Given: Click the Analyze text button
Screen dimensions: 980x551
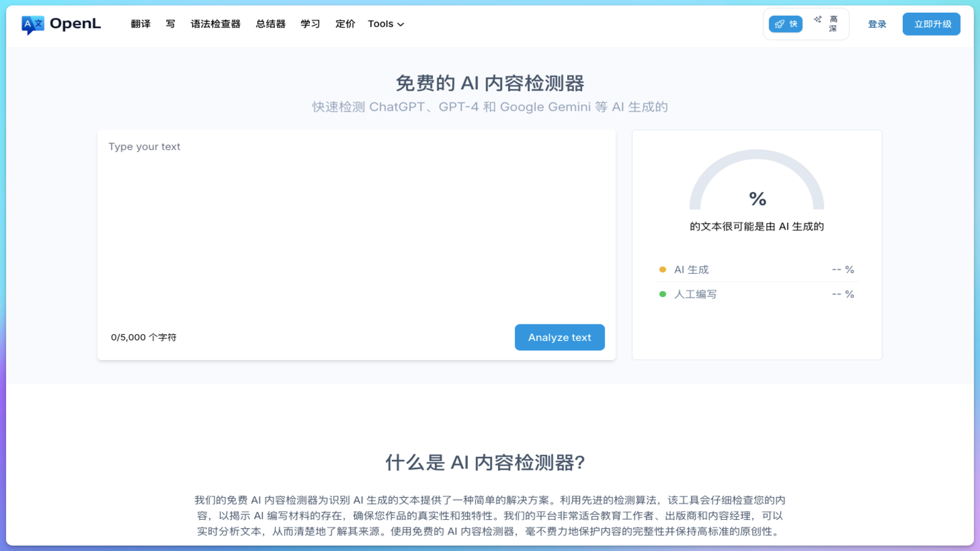Looking at the screenshot, I should 559,337.
